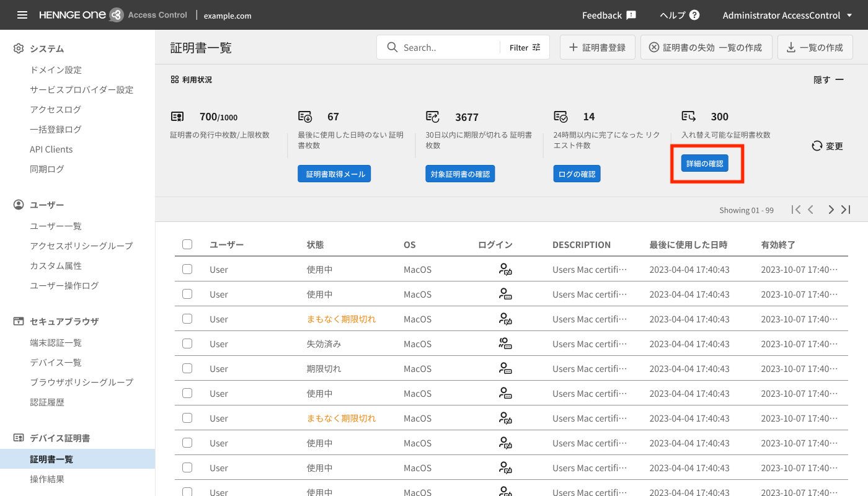Jump to the first page of results
Screen dimensions: 868x496
point(796,210)
